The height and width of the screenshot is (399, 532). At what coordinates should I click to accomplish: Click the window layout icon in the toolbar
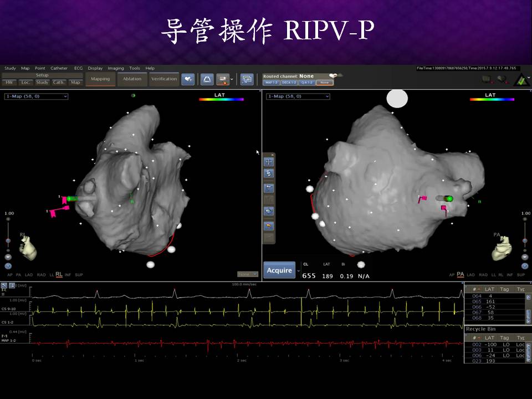click(247, 79)
